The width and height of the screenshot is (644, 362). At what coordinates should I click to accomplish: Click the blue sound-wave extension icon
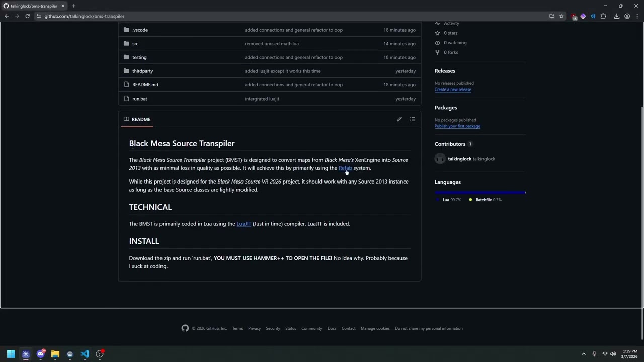[593, 16]
